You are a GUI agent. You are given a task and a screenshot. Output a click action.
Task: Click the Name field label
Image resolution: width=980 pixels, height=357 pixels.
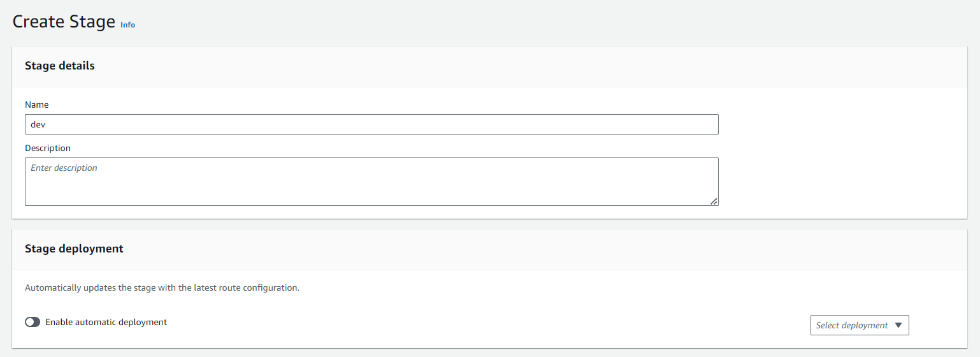coord(37,105)
